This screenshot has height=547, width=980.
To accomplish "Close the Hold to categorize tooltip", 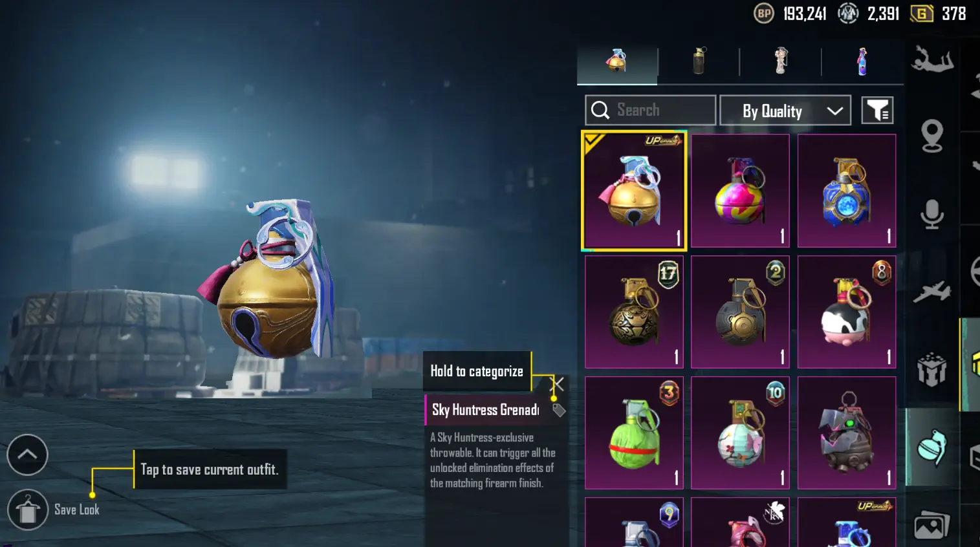I will (x=558, y=384).
